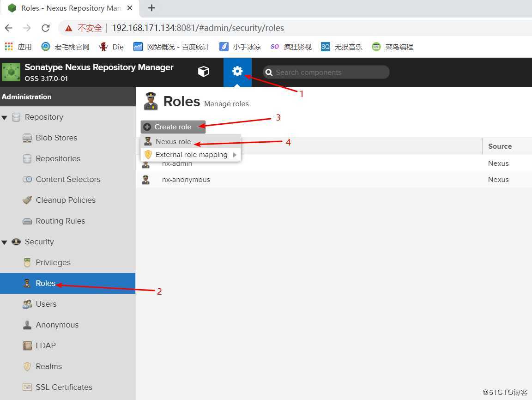Select External role mapping menu item
The height and width of the screenshot is (400, 532).
[191, 155]
